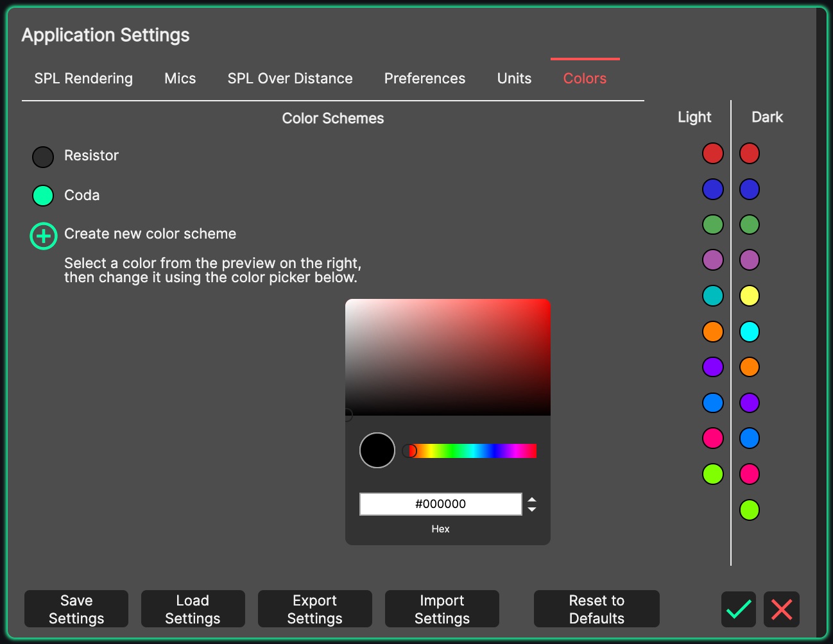The width and height of the screenshot is (833, 644).
Task: Export Settings to a file
Action: 314,609
